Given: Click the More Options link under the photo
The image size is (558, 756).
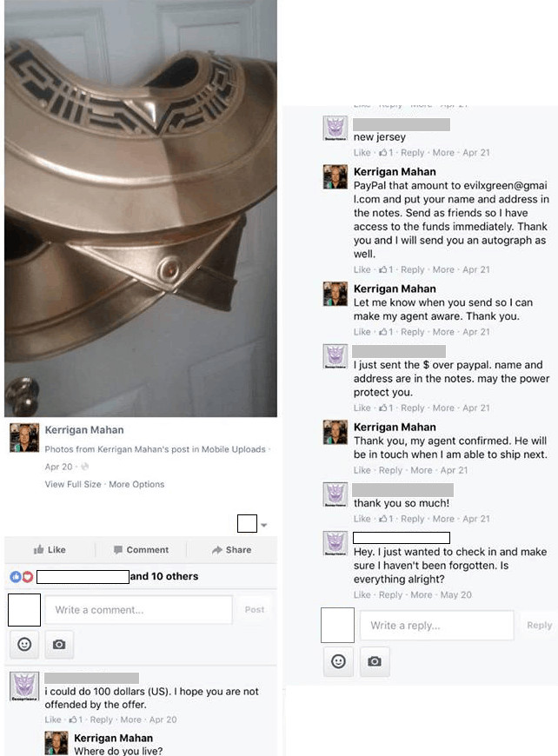Looking at the screenshot, I should click(x=136, y=484).
